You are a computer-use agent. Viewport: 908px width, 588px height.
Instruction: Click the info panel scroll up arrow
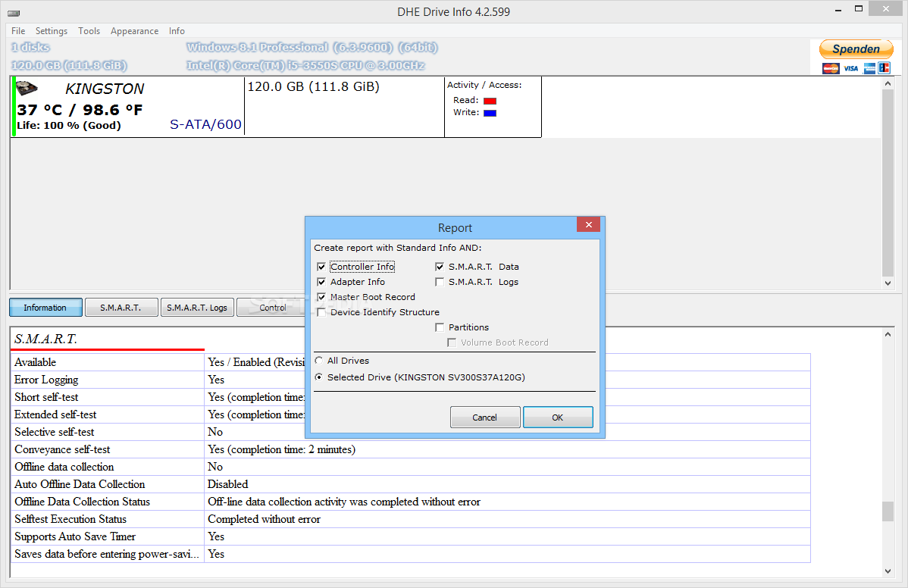pyautogui.click(x=888, y=334)
